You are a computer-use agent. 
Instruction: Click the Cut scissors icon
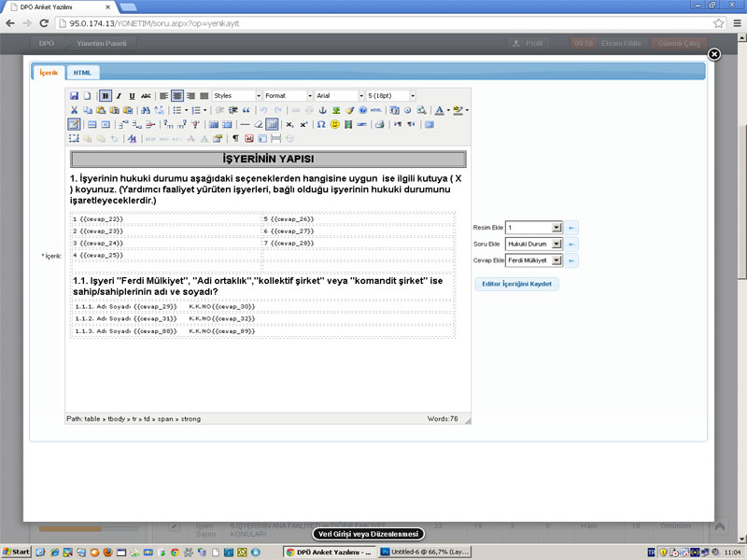[x=74, y=110]
